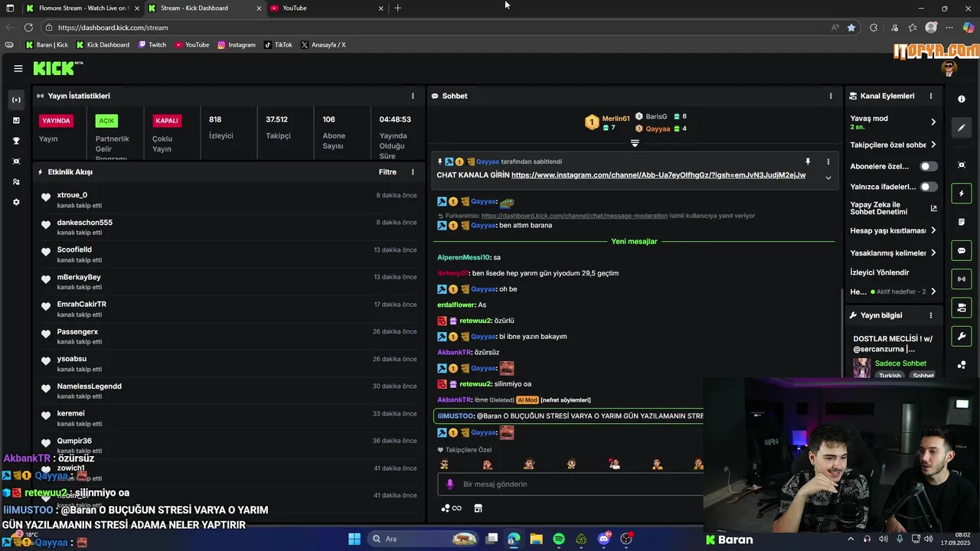Image resolution: width=980 pixels, height=551 pixels.
Task: Click the erdalflower username in chat
Action: pyautogui.click(x=456, y=305)
